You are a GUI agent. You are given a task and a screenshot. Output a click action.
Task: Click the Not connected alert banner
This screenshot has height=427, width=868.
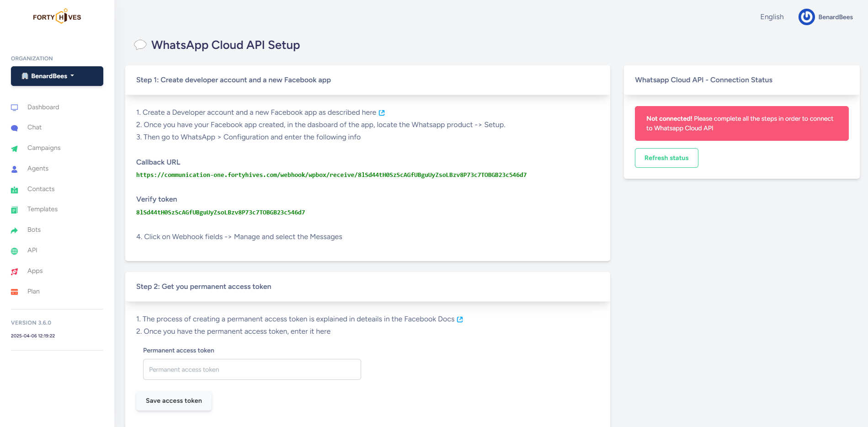742,123
